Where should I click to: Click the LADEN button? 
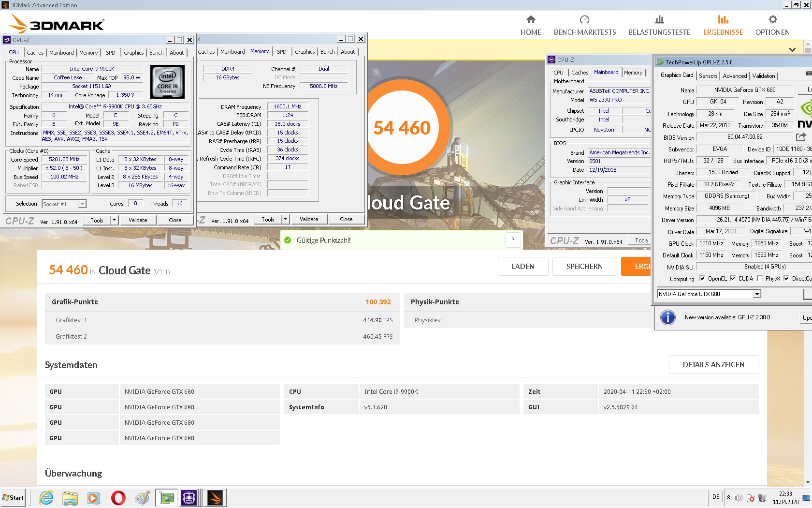click(523, 267)
